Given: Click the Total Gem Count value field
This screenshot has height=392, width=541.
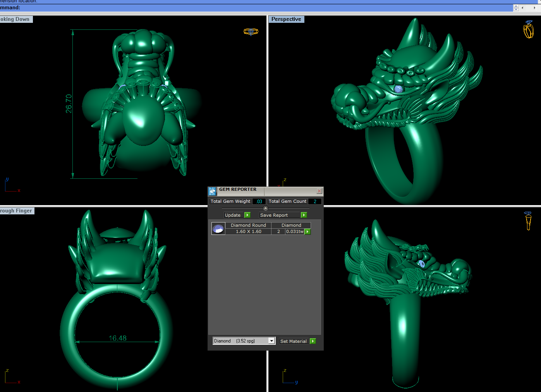Looking at the screenshot, I should [315, 201].
